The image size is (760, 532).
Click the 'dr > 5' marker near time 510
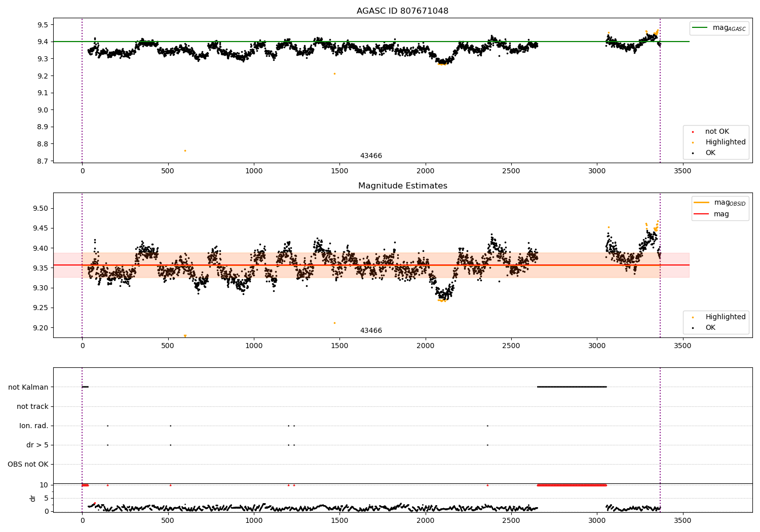coord(170,445)
